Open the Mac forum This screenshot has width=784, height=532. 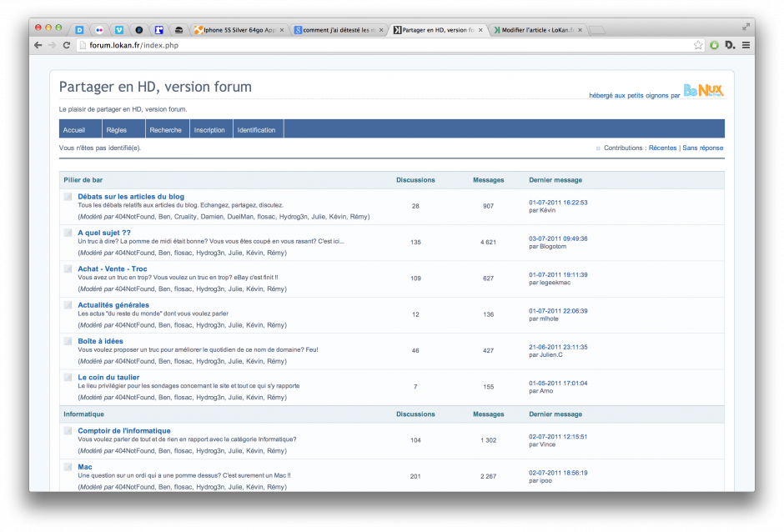click(x=85, y=467)
